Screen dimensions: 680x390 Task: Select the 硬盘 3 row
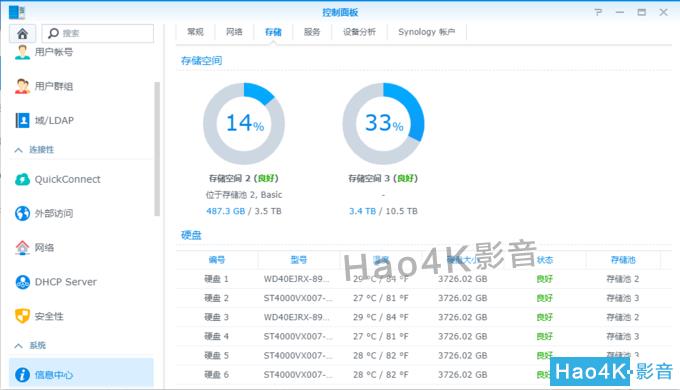click(x=424, y=317)
